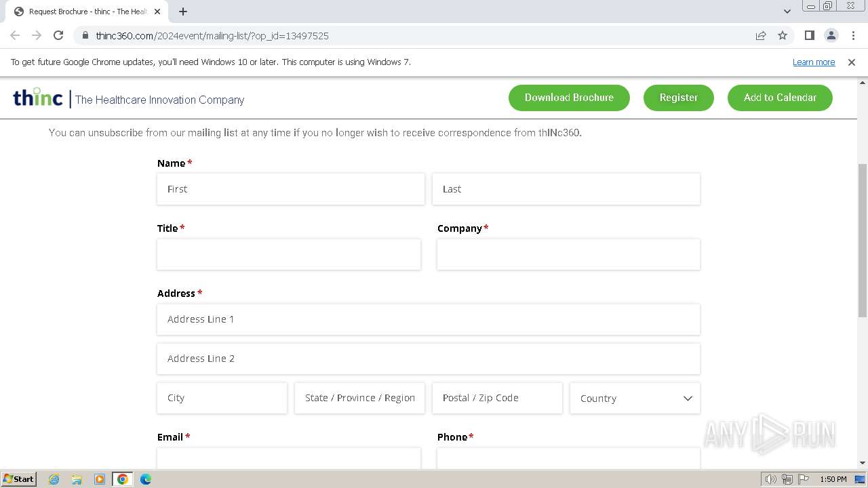The width and height of the screenshot is (868, 488).
Task: Open a new tab with plus icon
Action: (183, 12)
